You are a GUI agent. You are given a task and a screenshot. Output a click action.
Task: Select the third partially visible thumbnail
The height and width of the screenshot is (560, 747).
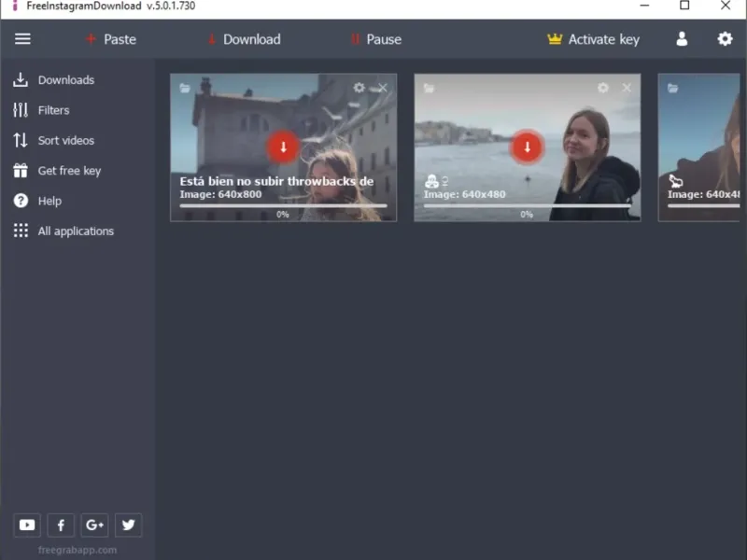coord(698,147)
